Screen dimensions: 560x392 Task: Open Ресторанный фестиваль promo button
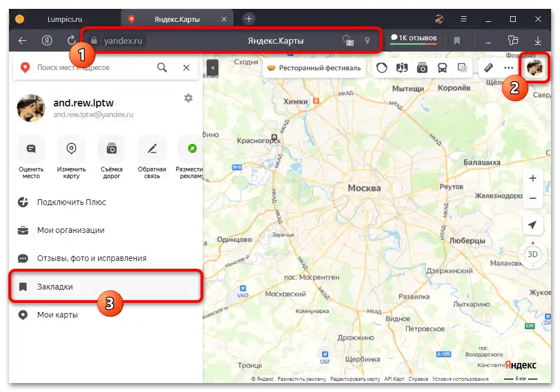click(314, 68)
